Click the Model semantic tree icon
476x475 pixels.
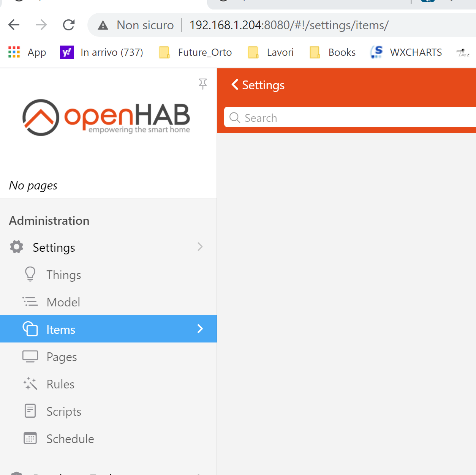click(x=30, y=301)
